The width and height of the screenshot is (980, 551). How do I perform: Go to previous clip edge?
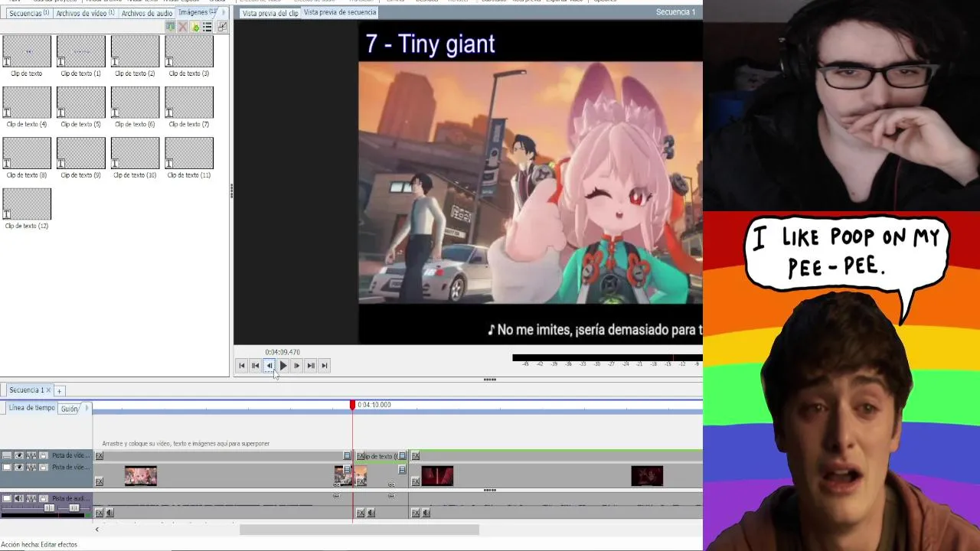coord(256,366)
